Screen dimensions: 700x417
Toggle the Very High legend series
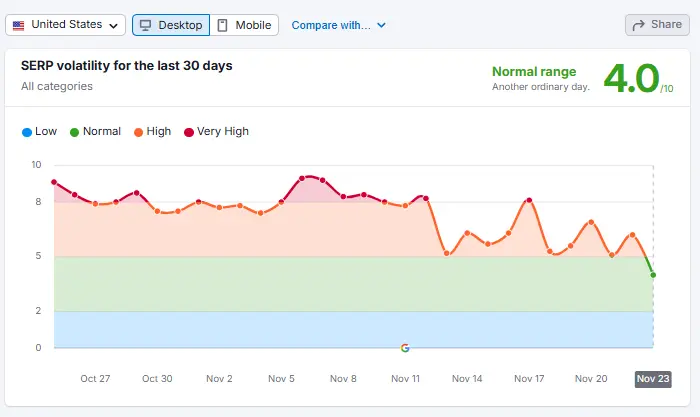[215, 131]
